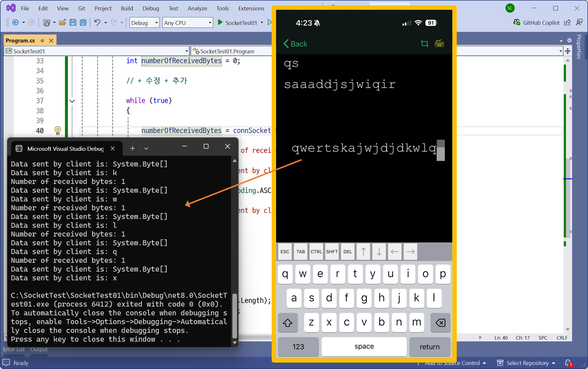
Task: Click the New Project toolbar icon
Action: point(46,22)
